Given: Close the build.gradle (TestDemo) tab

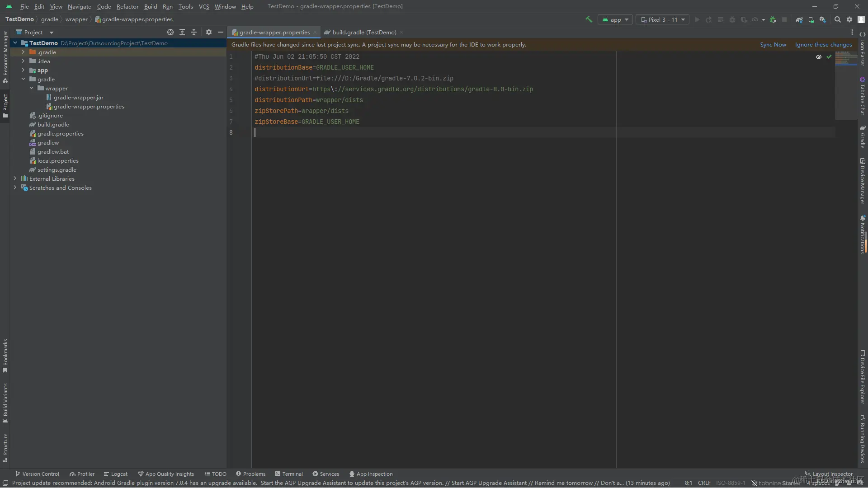Looking at the screenshot, I should click(x=401, y=32).
